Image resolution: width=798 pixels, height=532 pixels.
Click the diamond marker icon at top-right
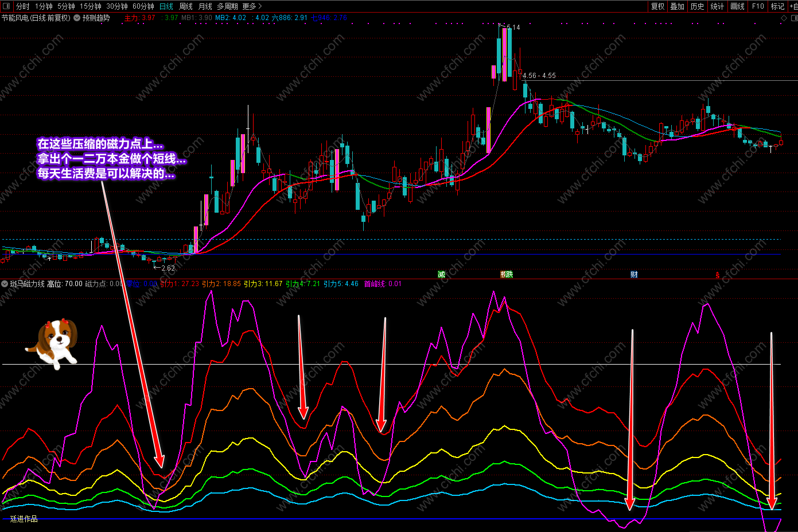click(784, 18)
